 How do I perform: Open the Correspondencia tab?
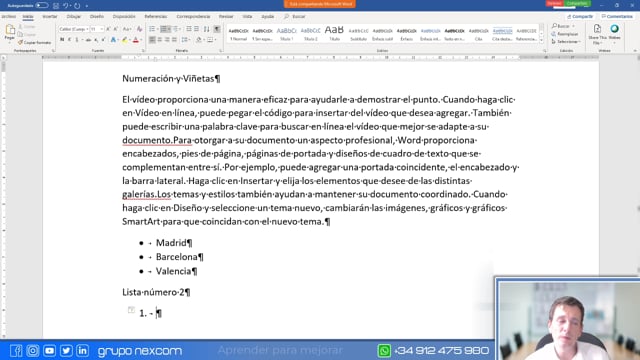click(193, 16)
